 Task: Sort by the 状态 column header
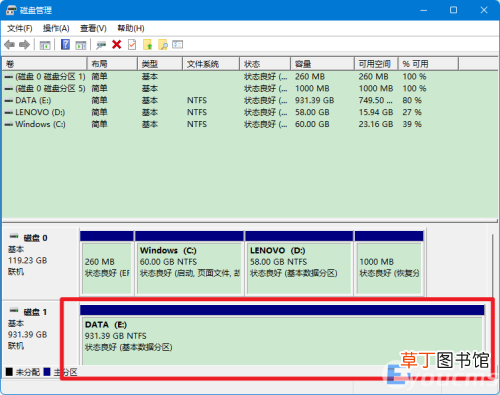265,64
